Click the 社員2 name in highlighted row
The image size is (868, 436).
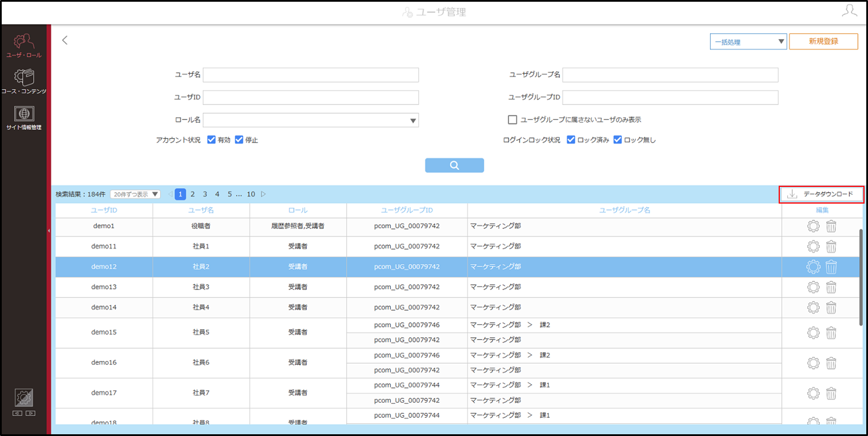(201, 267)
